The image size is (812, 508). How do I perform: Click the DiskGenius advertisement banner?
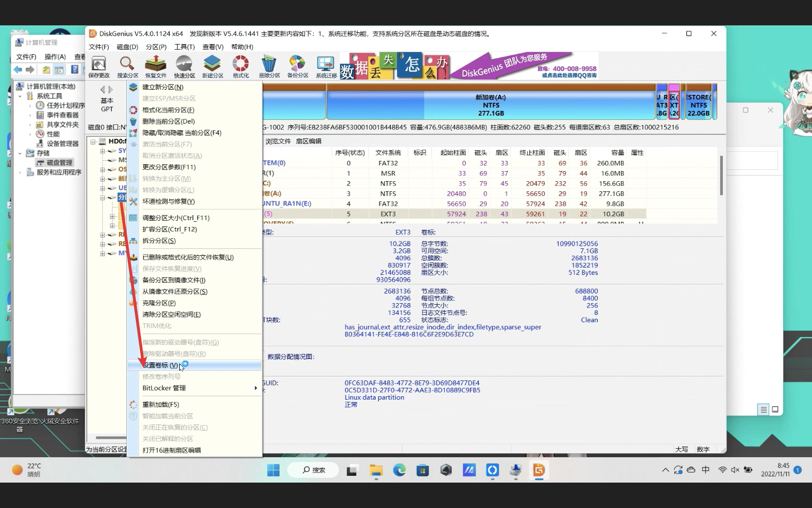point(469,66)
